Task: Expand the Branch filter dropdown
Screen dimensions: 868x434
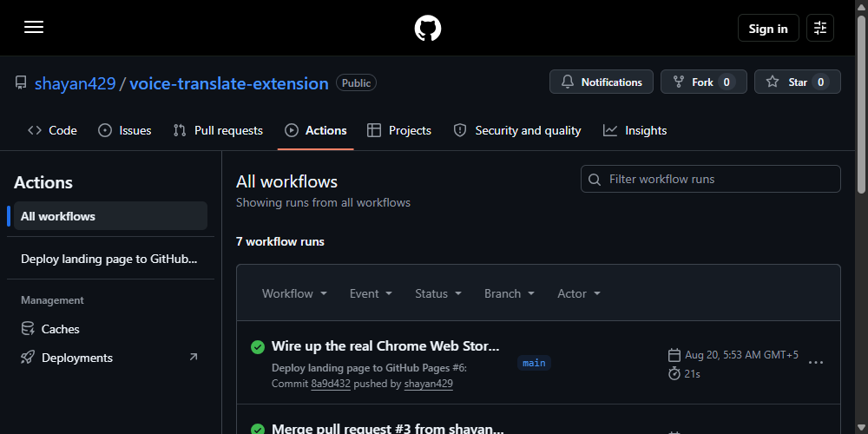Action: (x=510, y=293)
